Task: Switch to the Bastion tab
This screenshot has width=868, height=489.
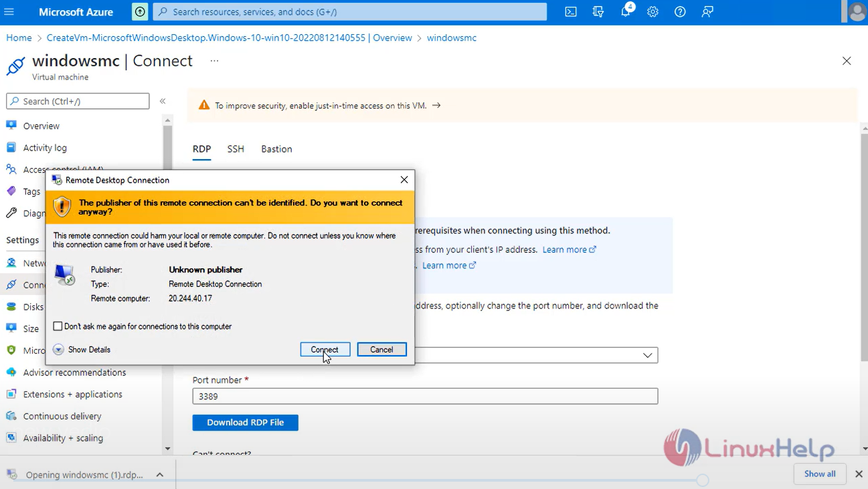Action: [276, 149]
